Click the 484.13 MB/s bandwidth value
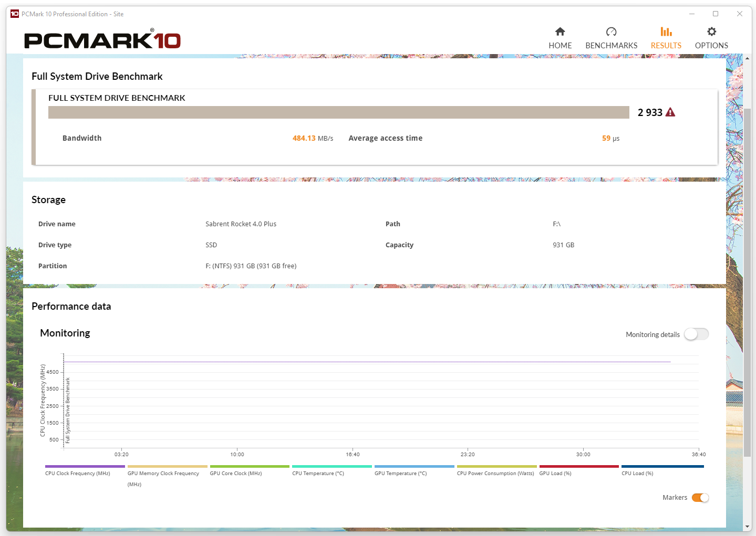Image resolution: width=756 pixels, height=536 pixels. [313, 138]
